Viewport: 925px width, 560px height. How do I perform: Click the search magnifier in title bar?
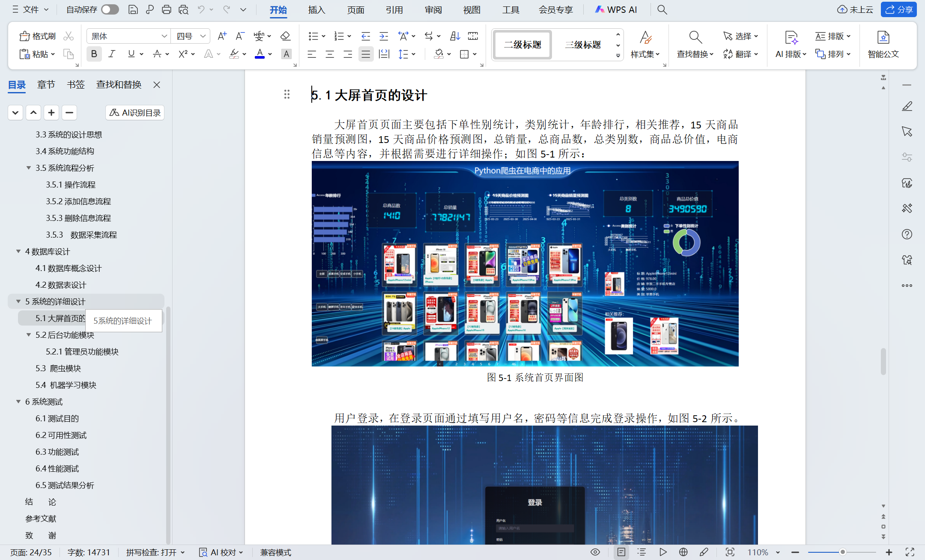point(662,9)
